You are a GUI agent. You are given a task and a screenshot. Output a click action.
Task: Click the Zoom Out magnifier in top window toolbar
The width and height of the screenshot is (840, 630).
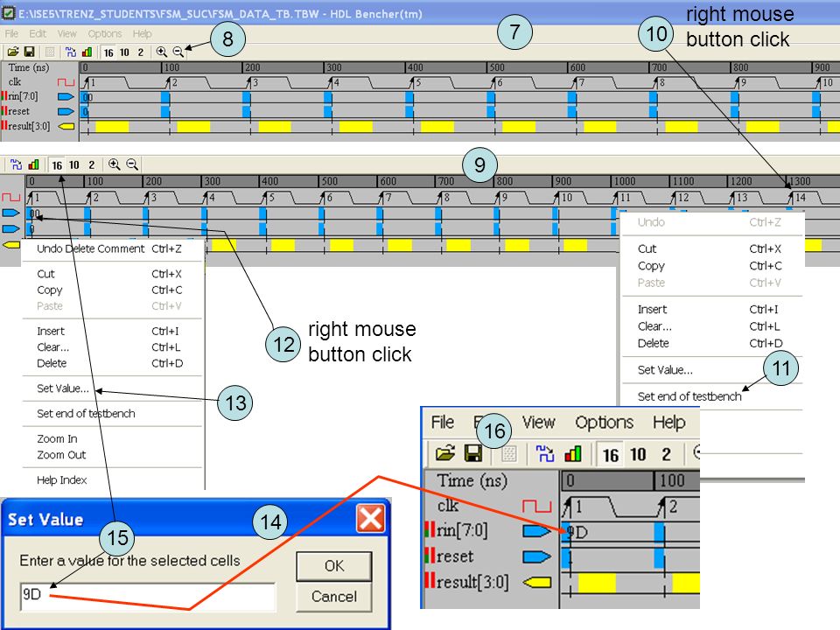(178, 52)
